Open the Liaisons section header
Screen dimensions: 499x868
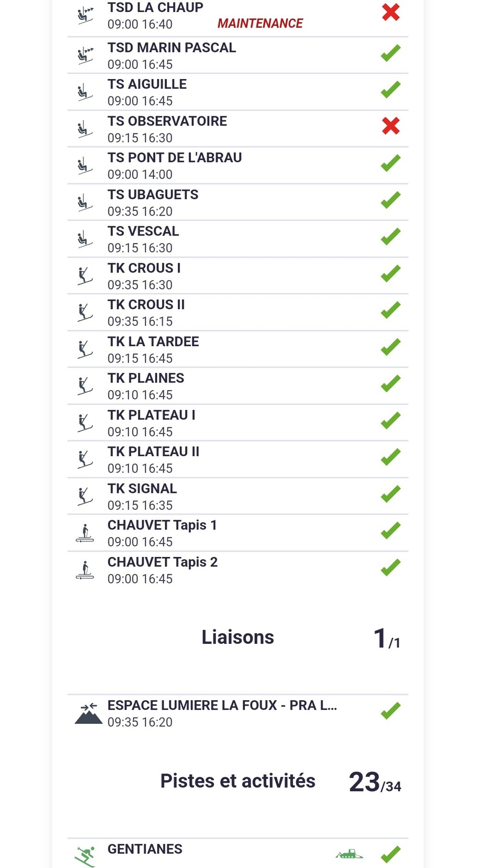[x=238, y=637]
